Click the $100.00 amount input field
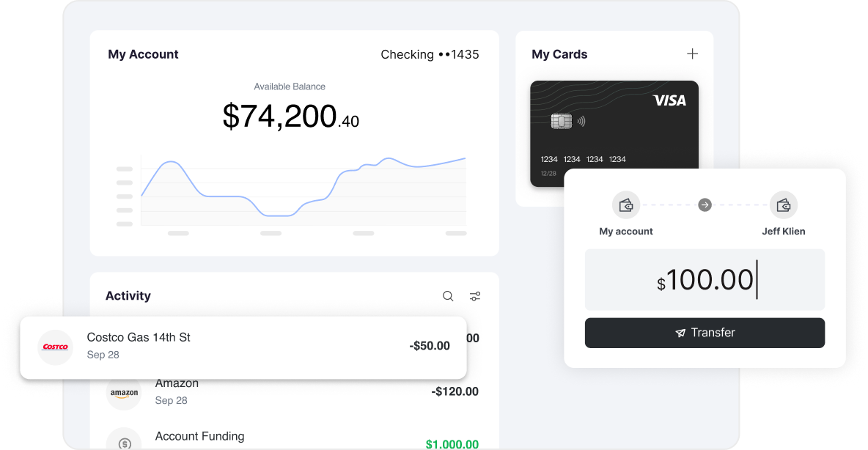This screenshot has width=868, height=450. [x=705, y=280]
